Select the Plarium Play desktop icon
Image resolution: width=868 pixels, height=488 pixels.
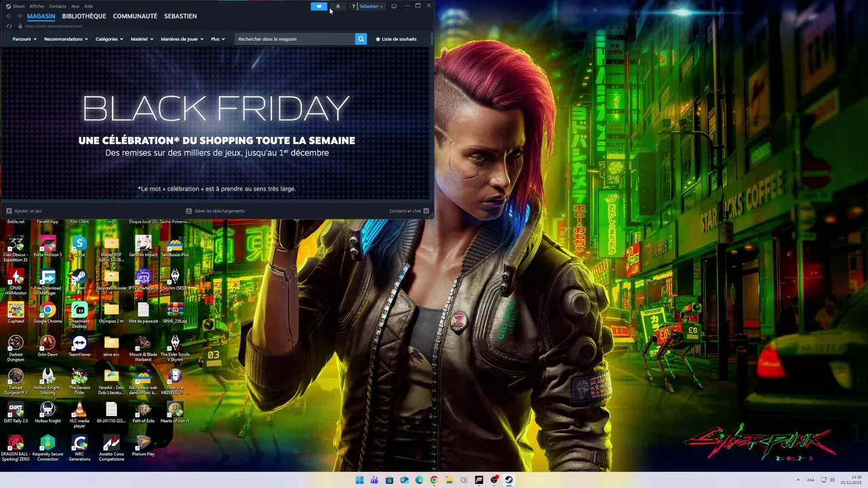[x=143, y=445]
